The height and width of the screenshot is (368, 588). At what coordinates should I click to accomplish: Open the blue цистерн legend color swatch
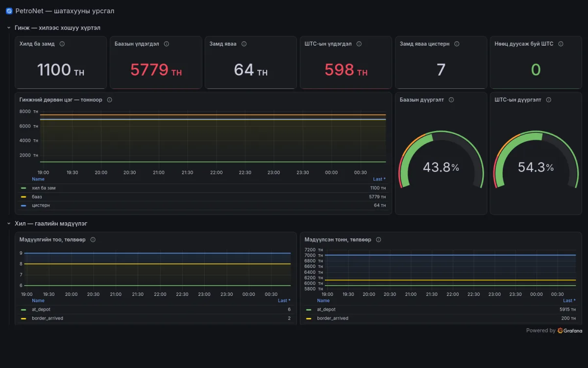(x=24, y=205)
